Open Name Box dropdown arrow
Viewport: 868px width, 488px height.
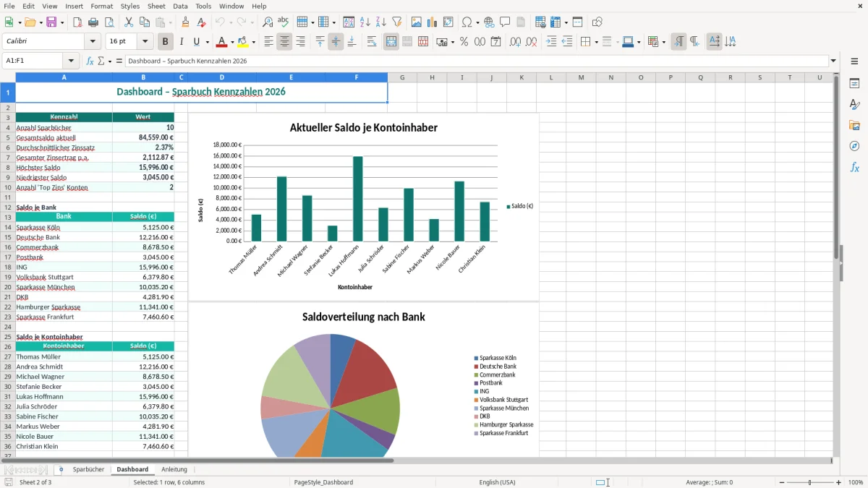point(71,61)
